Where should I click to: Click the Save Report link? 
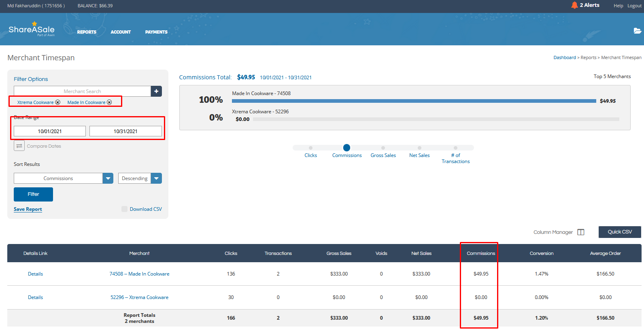[x=28, y=209]
